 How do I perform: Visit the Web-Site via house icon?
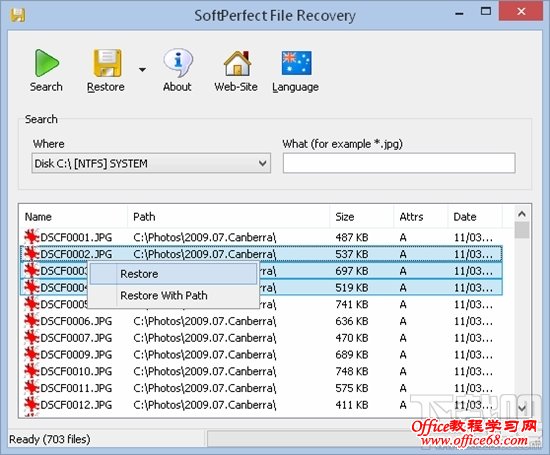pos(236,71)
